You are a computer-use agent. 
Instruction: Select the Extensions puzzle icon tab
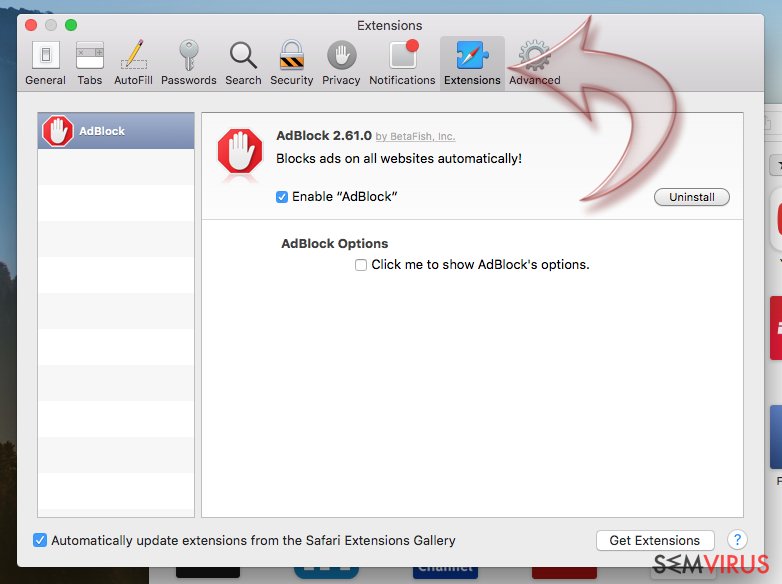(x=472, y=63)
